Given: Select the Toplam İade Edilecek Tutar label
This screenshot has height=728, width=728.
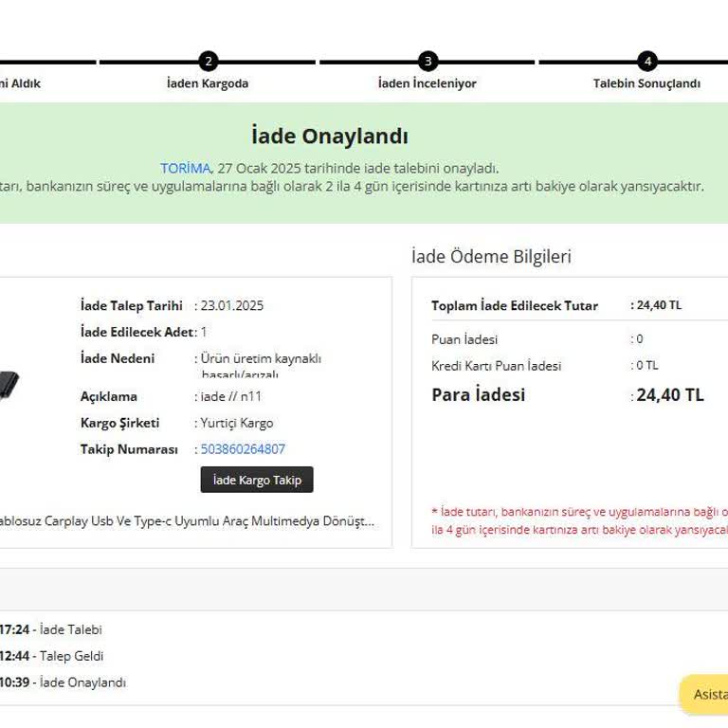Looking at the screenshot, I should (x=515, y=305).
